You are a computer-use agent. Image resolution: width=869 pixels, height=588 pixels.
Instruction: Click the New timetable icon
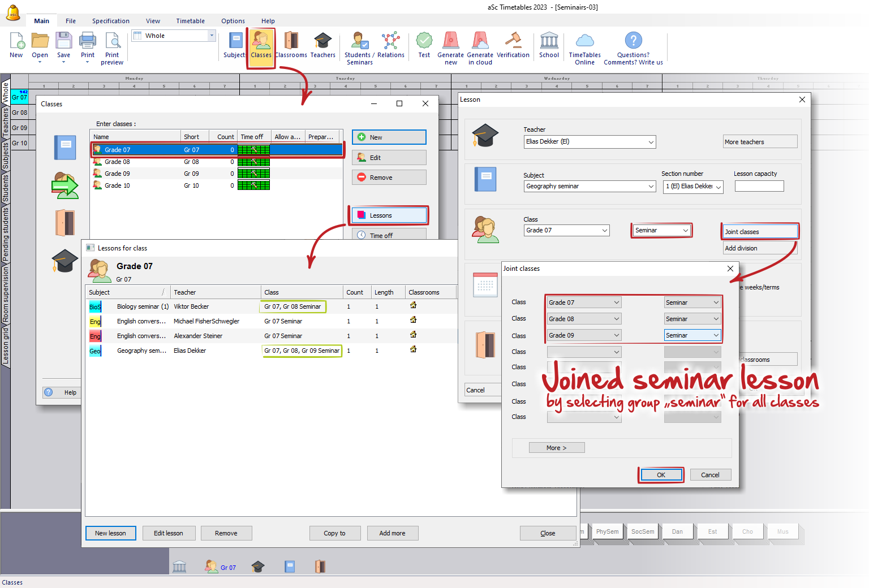(16, 45)
